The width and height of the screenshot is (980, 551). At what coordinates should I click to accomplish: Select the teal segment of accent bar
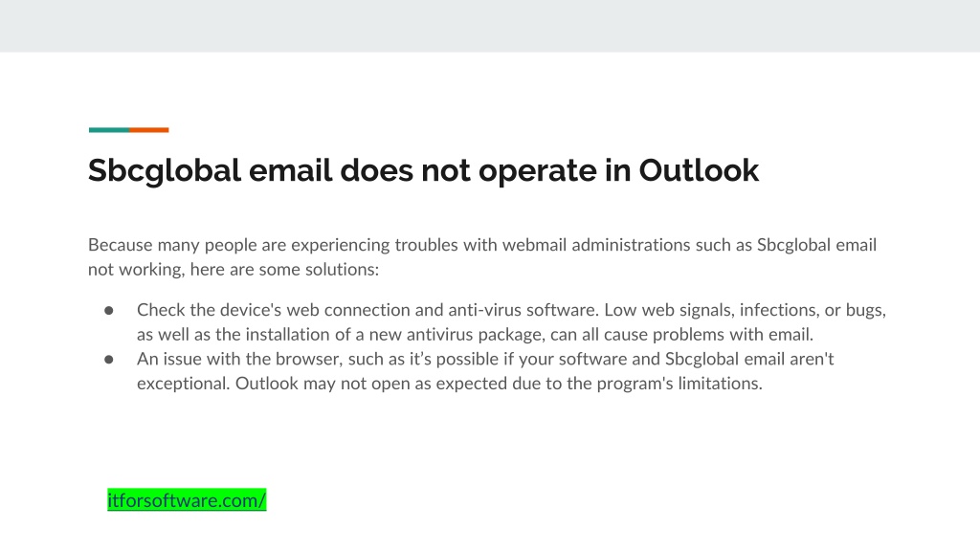pyautogui.click(x=109, y=130)
